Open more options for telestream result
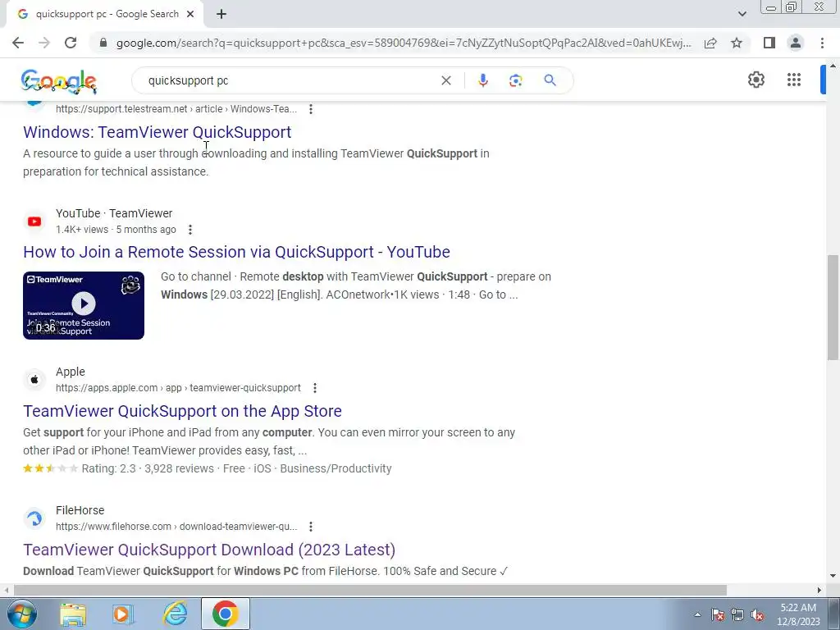The image size is (840, 630). (x=311, y=109)
